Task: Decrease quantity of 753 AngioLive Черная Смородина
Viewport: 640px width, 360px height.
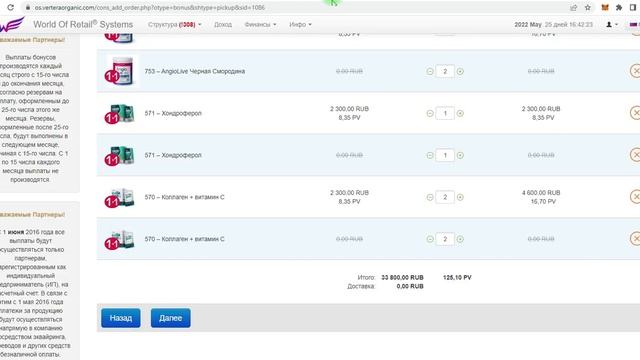Action: (430, 71)
